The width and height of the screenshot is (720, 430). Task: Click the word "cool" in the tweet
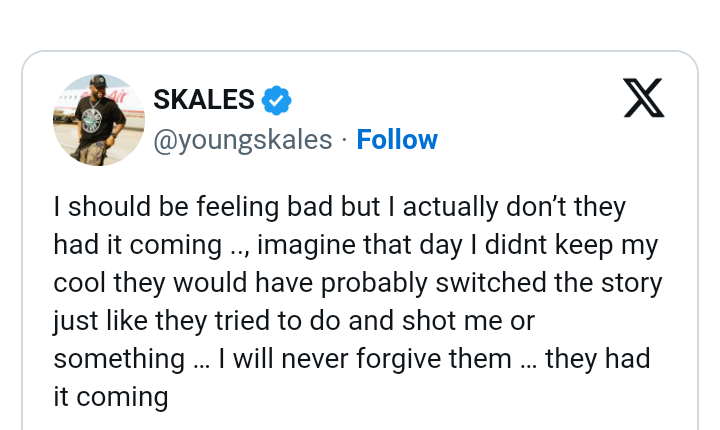tap(76, 283)
